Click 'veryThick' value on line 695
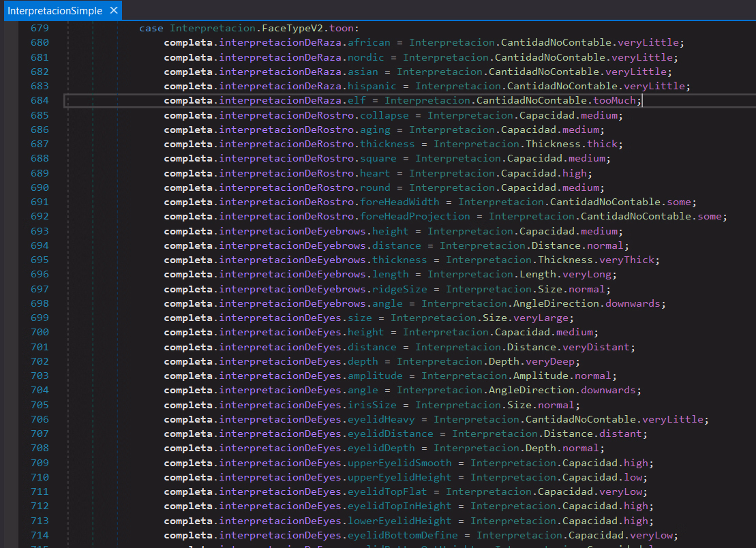Image resolution: width=756 pixels, height=548 pixels. (626, 260)
